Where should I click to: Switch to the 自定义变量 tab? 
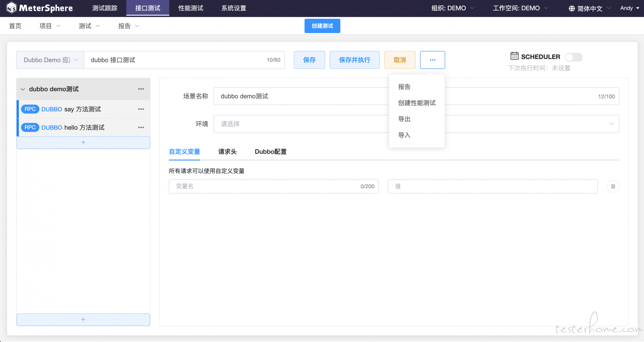pyautogui.click(x=184, y=152)
